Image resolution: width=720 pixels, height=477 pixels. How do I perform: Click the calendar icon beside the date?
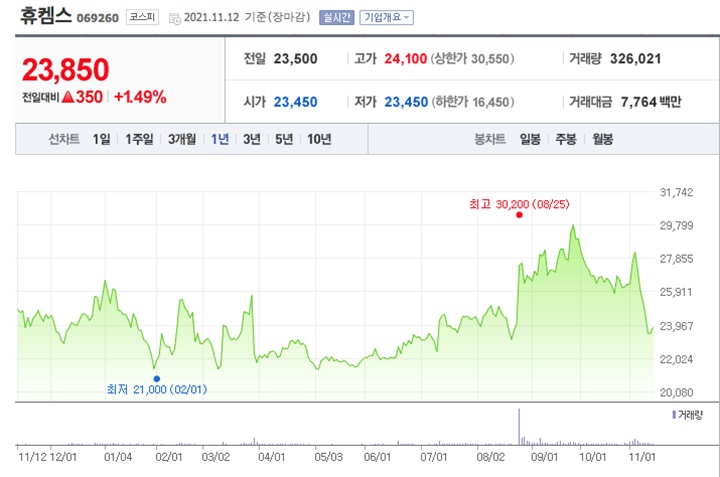click(x=174, y=18)
